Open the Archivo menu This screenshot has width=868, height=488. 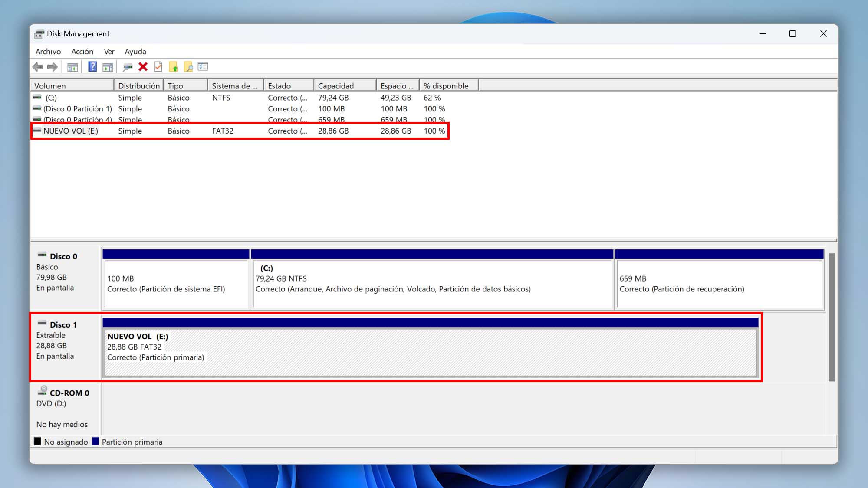coord(48,52)
